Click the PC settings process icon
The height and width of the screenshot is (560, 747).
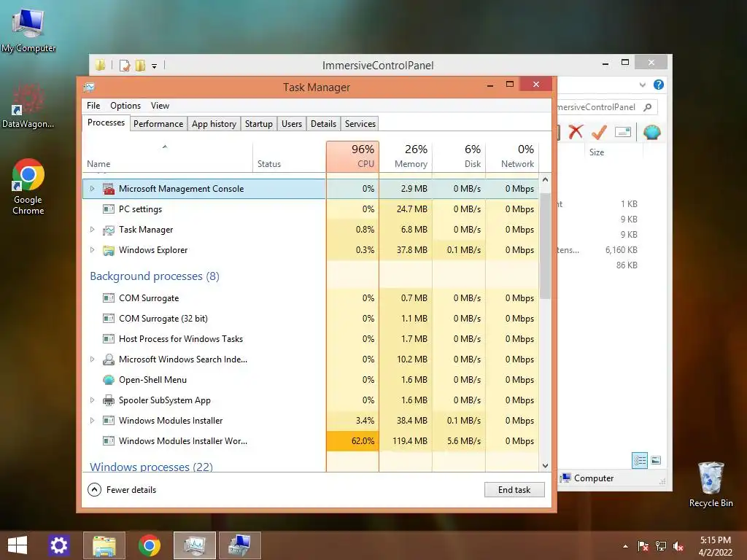109,209
